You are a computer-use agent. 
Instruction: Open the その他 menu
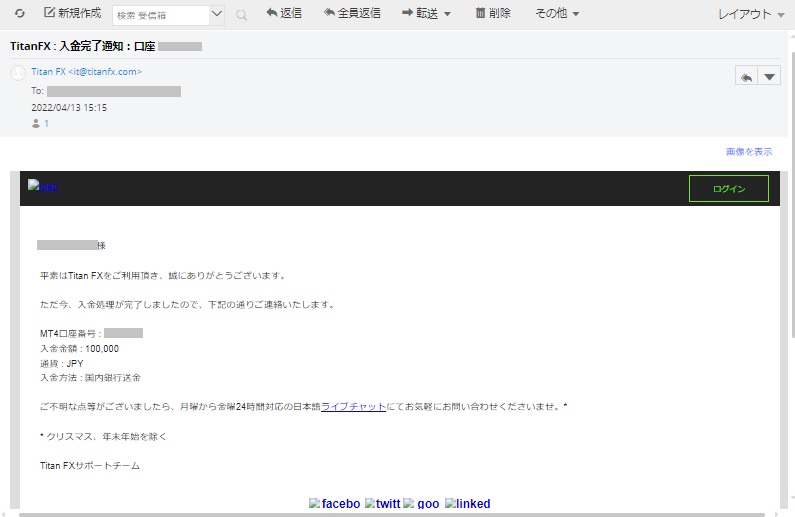(x=557, y=13)
